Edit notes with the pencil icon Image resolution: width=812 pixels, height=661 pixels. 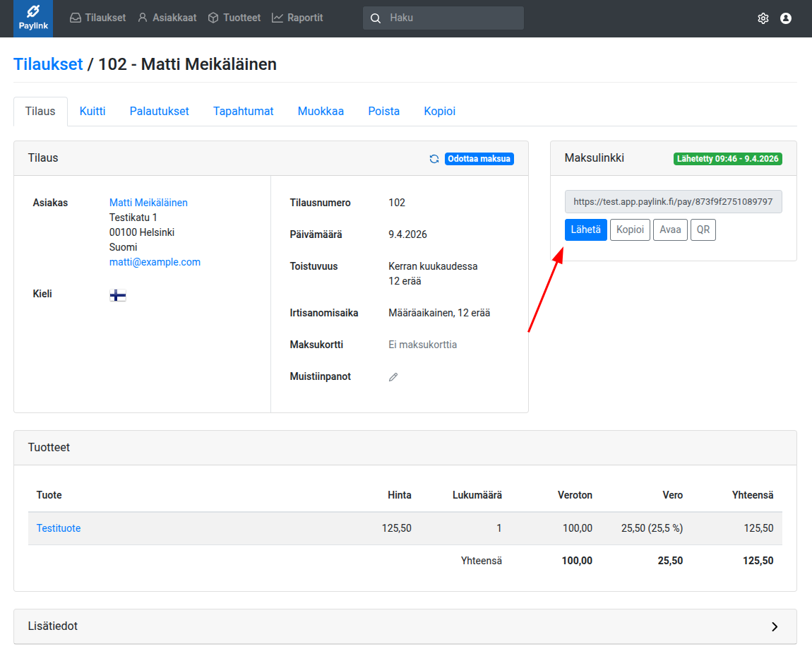[x=393, y=377]
